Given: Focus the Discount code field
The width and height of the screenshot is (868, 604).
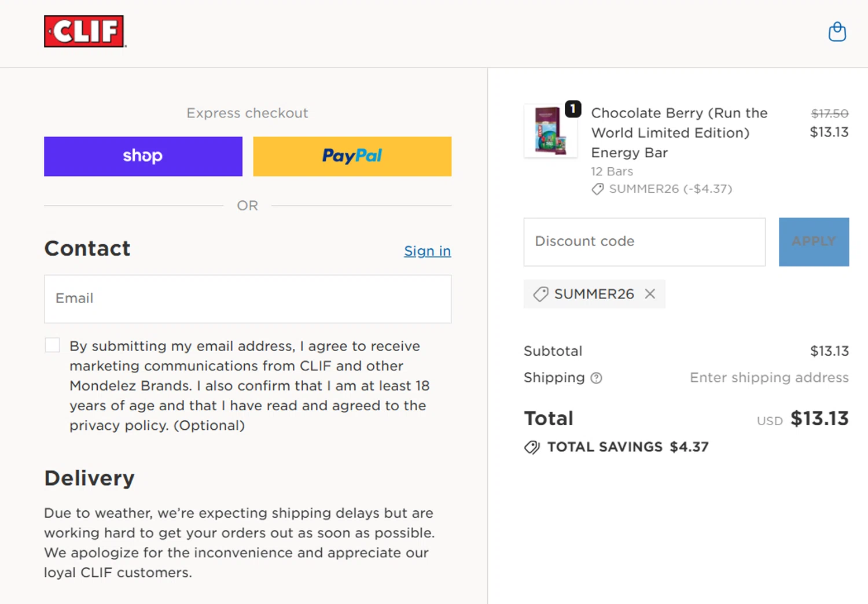Looking at the screenshot, I should pos(644,242).
